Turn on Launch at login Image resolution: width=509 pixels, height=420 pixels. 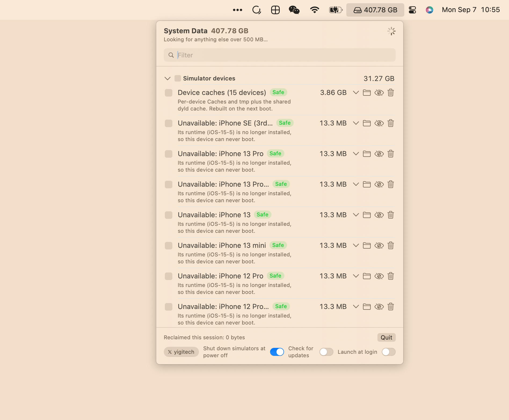point(389,352)
